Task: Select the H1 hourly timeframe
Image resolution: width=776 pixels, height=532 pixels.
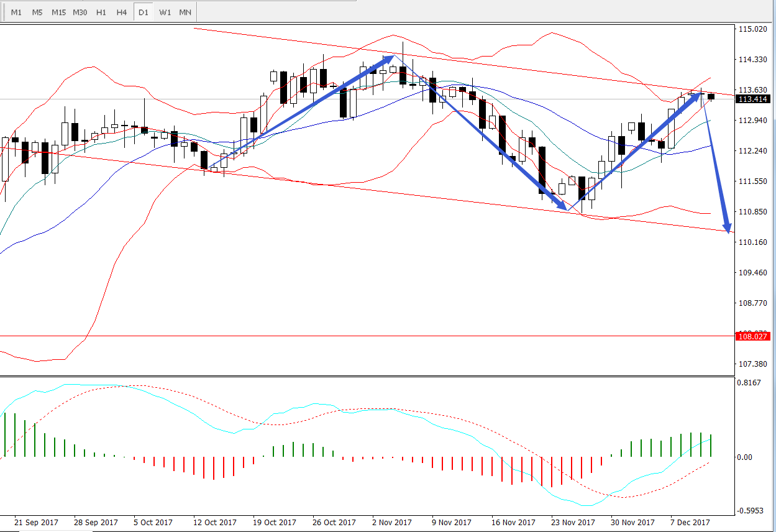Action: click(x=101, y=12)
